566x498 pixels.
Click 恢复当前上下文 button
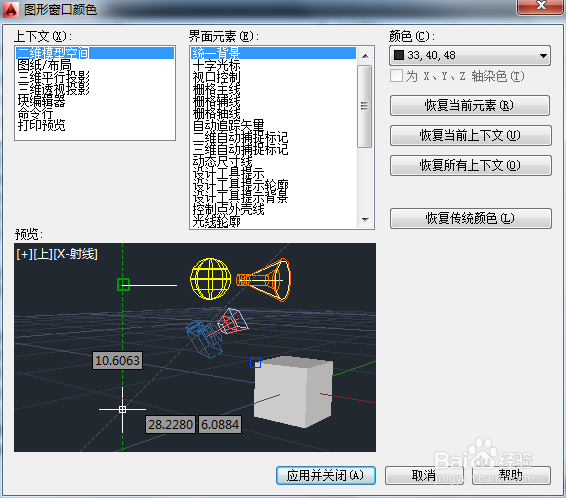click(x=470, y=135)
